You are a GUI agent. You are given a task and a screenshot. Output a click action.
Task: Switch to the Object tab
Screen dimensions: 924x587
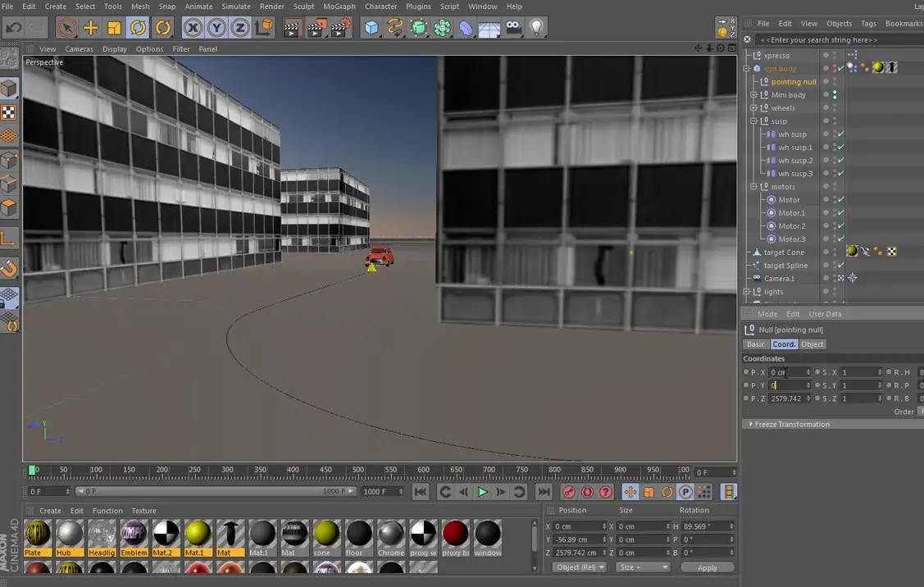(x=812, y=344)
